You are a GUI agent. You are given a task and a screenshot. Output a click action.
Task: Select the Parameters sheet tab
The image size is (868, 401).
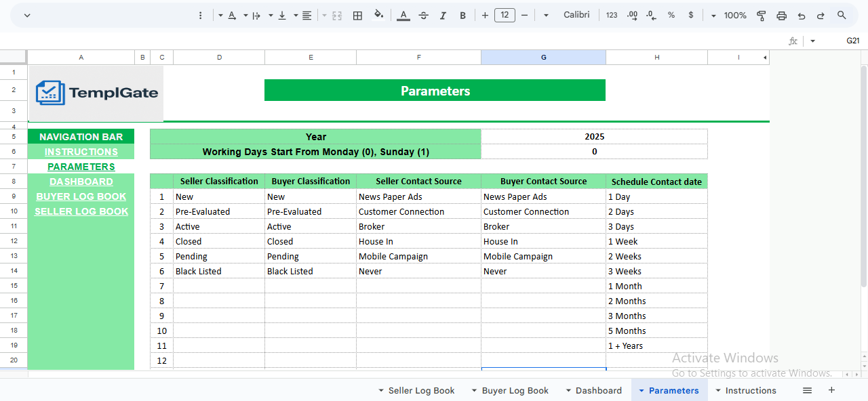(x=674, y=391)
